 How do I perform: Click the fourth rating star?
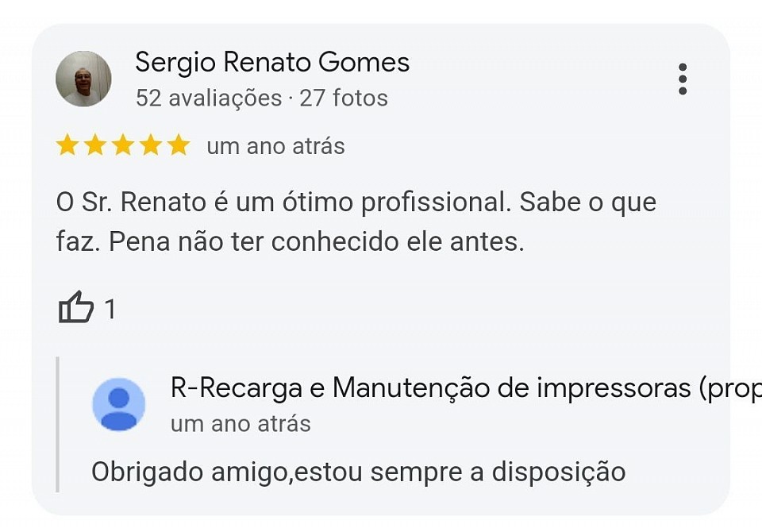pos(151,145)
